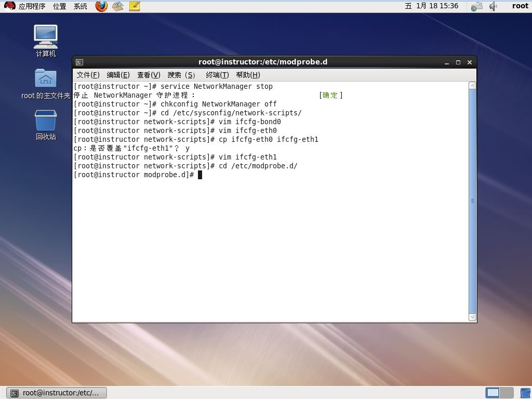Viewport: 532px width, 399px height.
Task: Click the 'cd /etc/sysconfig/network-scripts/' line
Action: pyautogui.click(x=188, y=113)
